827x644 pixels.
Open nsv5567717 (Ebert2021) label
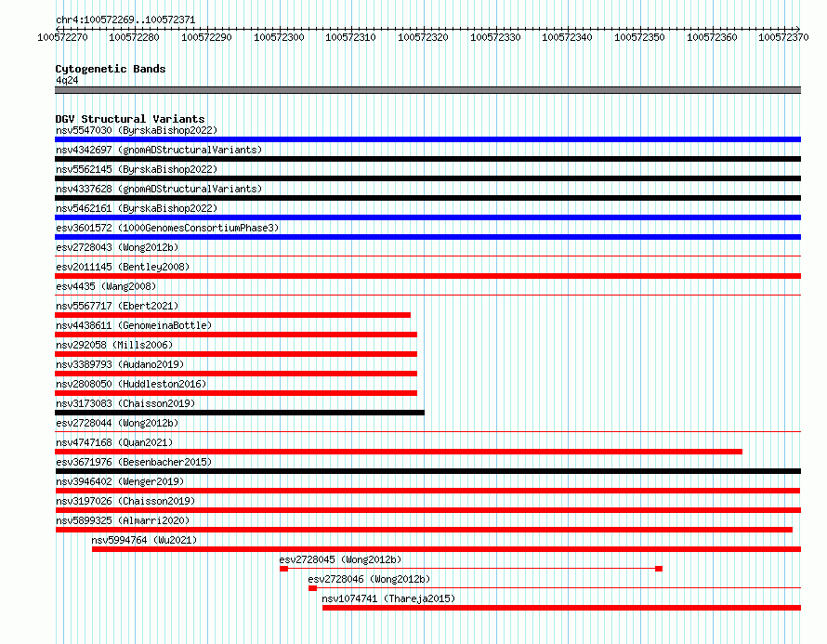117,306
